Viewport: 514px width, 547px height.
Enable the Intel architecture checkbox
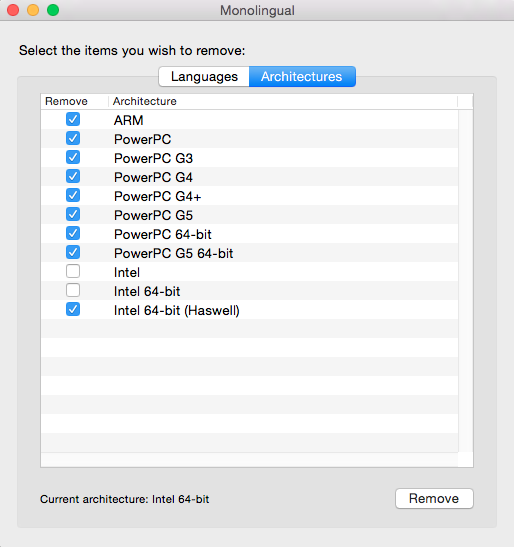[73, 271]
